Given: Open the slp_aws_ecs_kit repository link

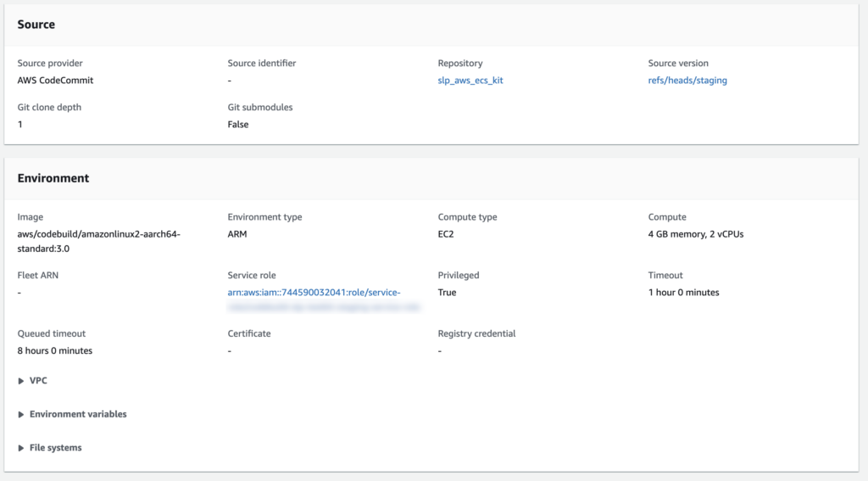Looking at the screenshot, I should pos(470,81).
